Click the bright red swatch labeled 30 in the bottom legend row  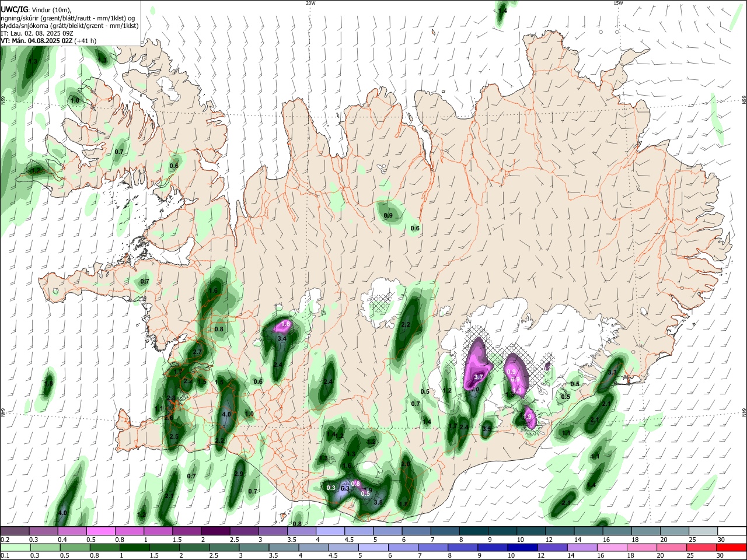tap(732, 547)
